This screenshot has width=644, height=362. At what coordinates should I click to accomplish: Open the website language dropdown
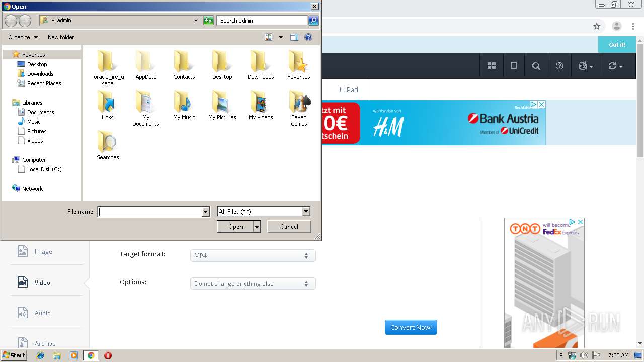586,66
